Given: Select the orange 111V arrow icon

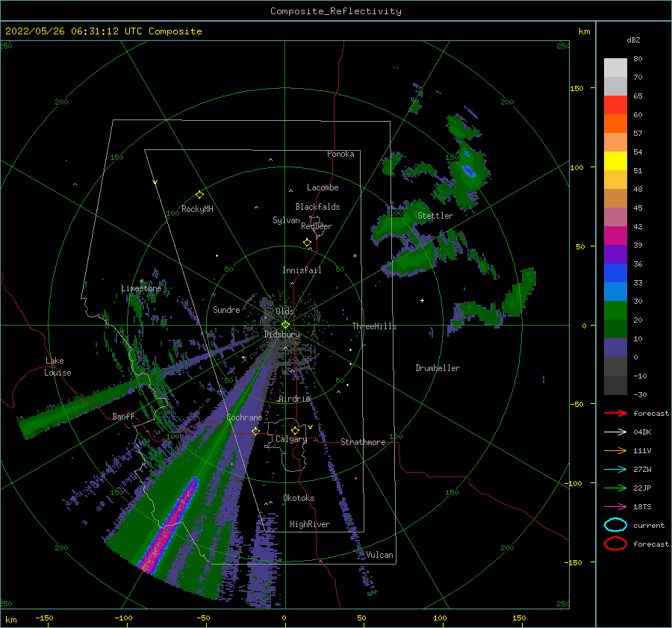Looking at the screenshot, I should [x=615, y=450].
